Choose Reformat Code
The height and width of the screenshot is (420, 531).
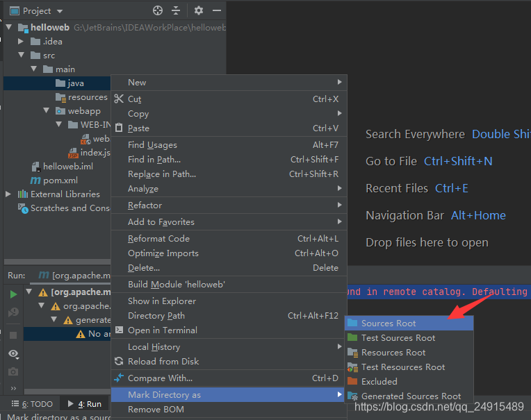point(229,238)
